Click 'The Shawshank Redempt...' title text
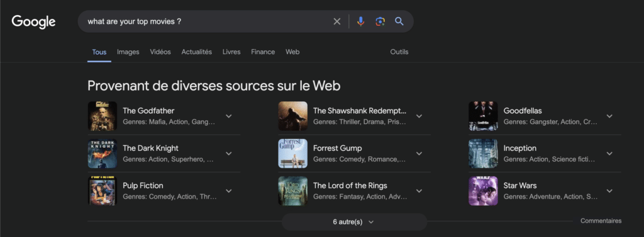The height and width of the screenshot is (237, 644). coord(360,111)
